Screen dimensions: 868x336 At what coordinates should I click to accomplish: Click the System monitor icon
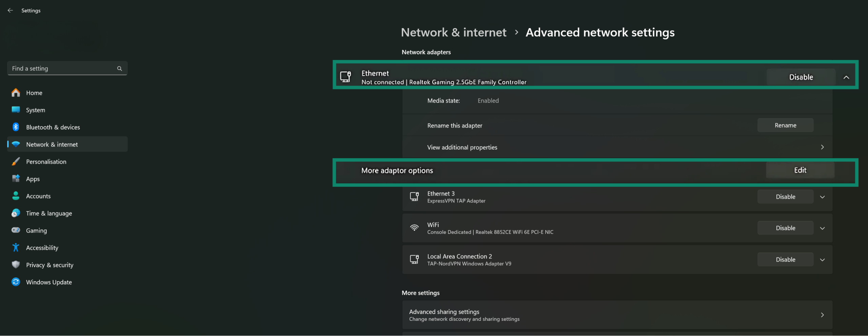(16, 110)
